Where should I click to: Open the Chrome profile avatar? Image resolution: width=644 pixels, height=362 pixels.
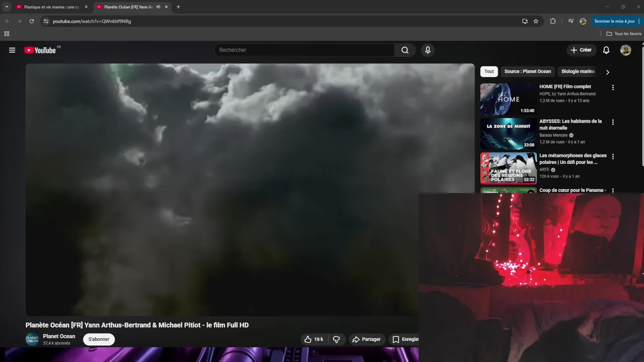click(583, 21)
